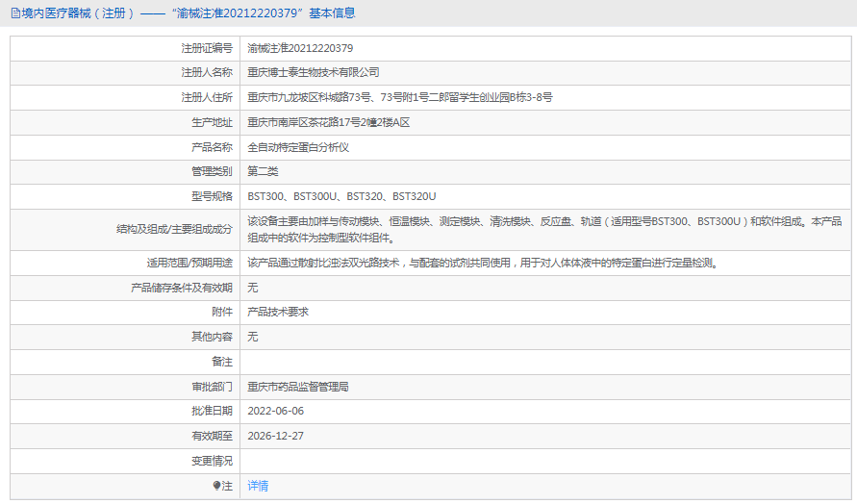857x504 pixels.
Task: Click the intended use text starting 该产品通过散射比浊法
Action: coord(483,263)
